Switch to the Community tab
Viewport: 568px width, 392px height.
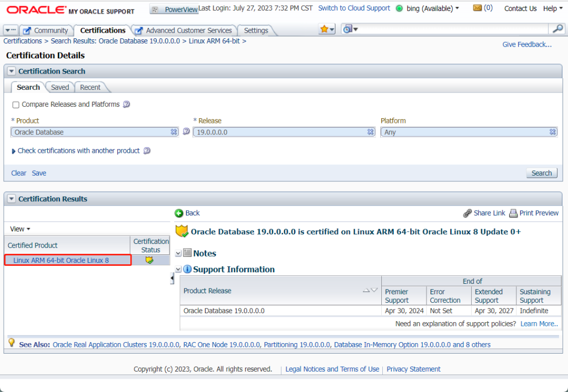tap(46, 30)
